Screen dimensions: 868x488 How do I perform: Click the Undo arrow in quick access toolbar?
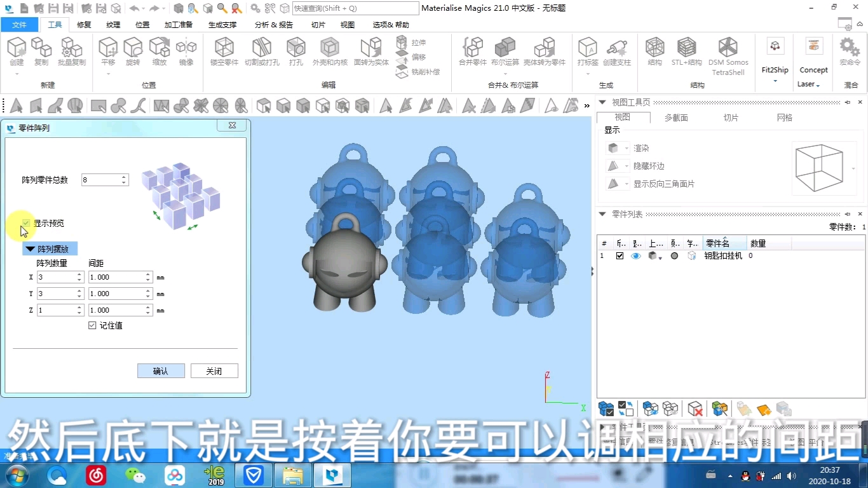[x=134, y=8]
